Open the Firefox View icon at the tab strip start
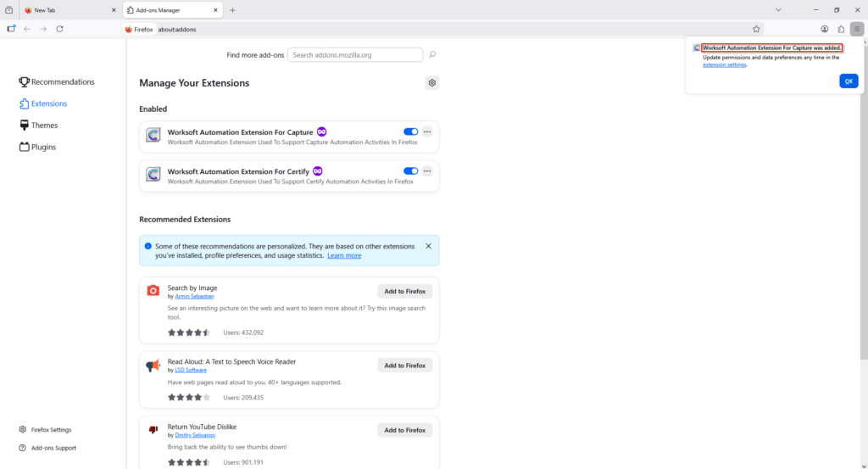 8,10
